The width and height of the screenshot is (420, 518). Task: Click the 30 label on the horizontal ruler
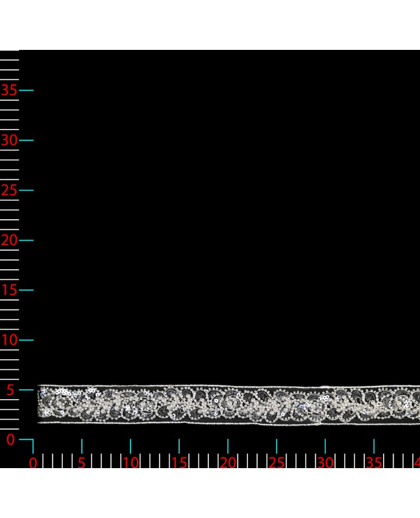point(325,462)
